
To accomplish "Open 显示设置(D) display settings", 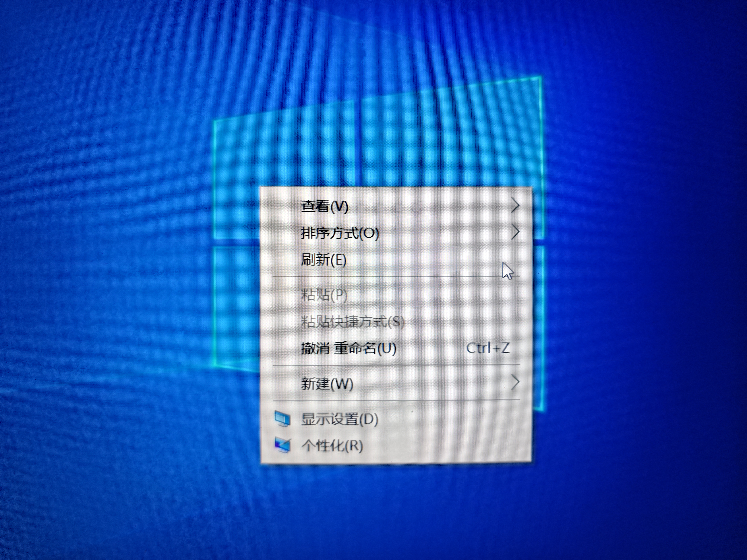I will click(x=396, y=419).
